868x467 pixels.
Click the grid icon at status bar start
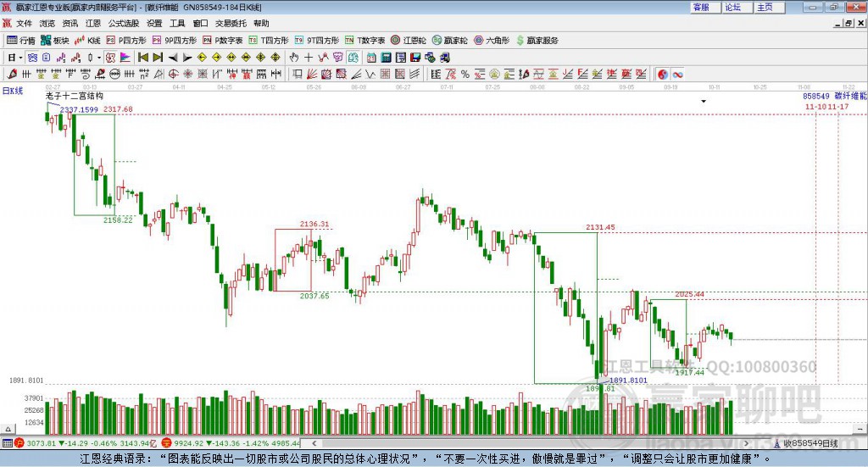point(7,443)
